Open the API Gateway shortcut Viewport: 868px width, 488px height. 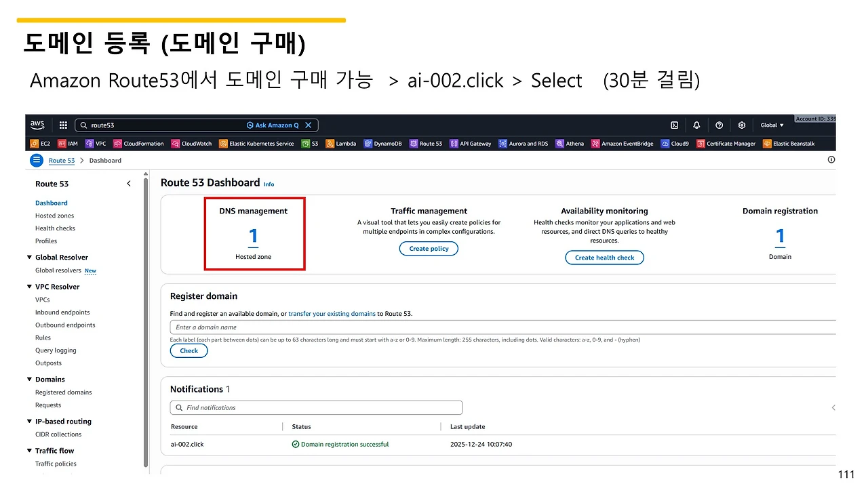[471, 143]
